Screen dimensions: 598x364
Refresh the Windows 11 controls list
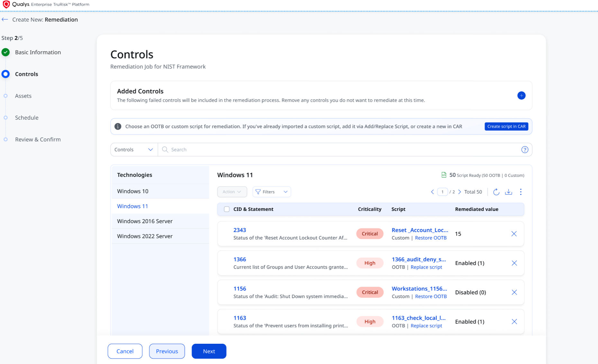(496, 192)
